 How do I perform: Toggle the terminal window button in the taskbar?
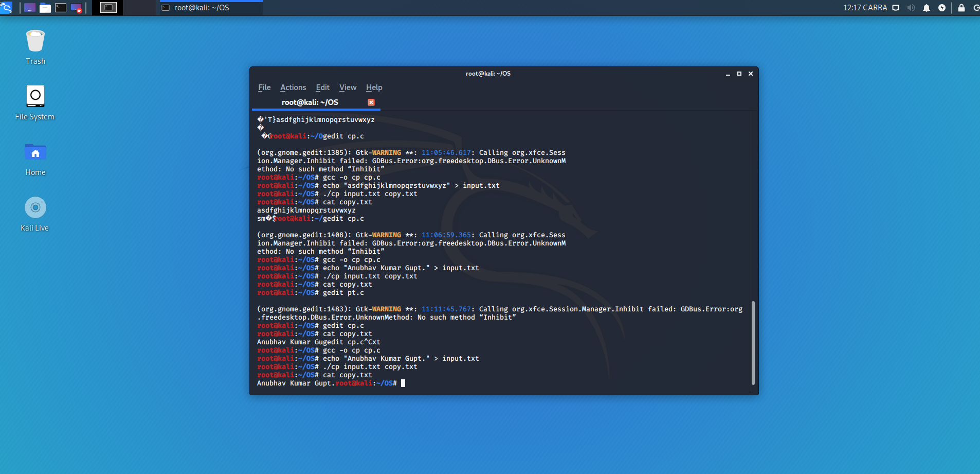pos(210,8)
